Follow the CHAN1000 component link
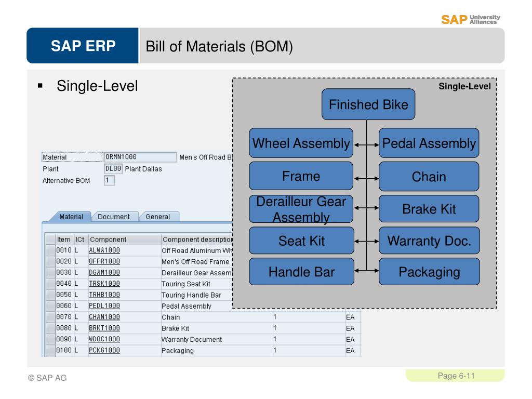Image resolution: width=532 pixels, height=399 pixels. pyautogui.click(x=104, y=317)
